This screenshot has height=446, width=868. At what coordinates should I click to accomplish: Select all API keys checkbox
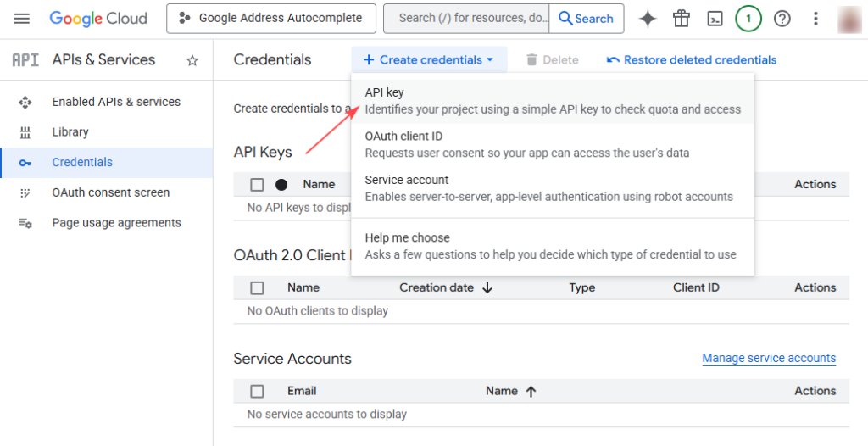pos(257,184)
